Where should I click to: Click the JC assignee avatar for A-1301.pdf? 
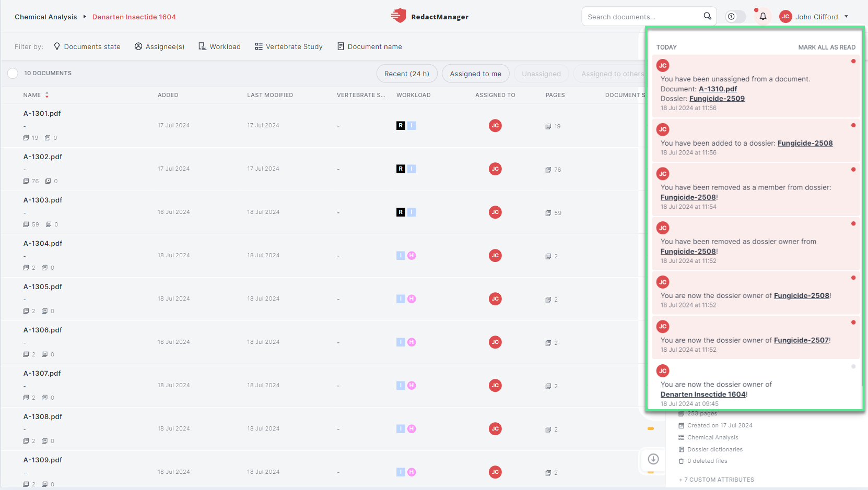point(495,125)
